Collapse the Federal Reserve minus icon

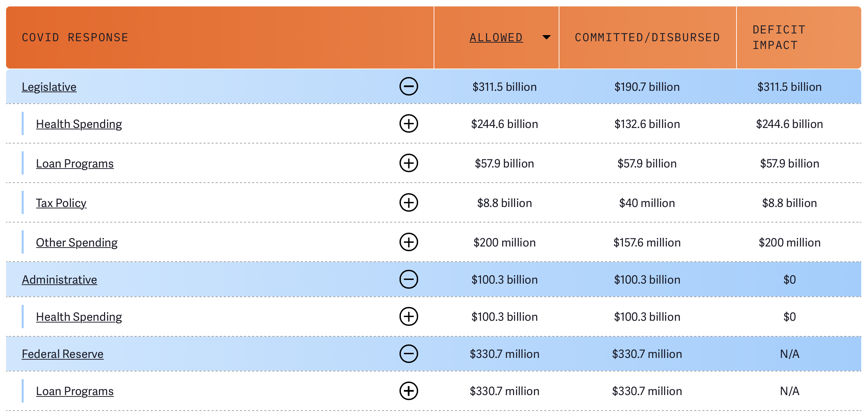(x=409, y=354)
